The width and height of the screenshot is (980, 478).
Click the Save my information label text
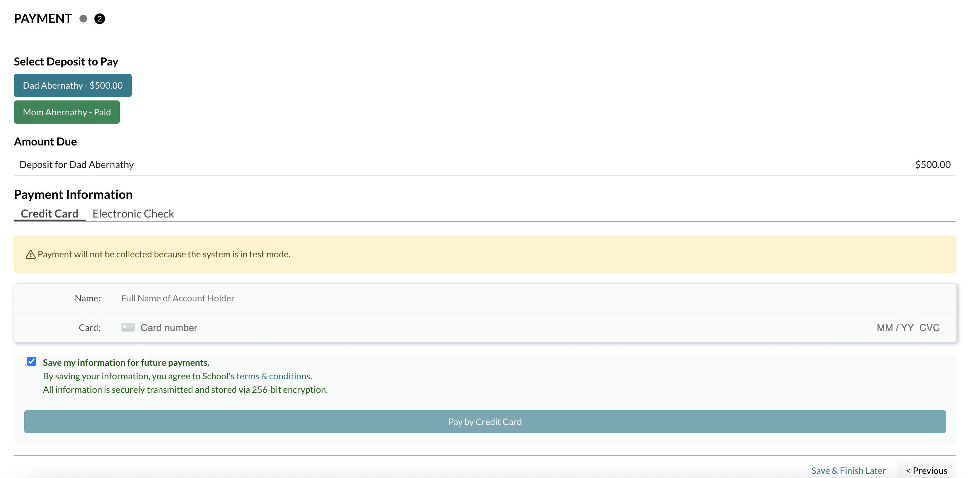(x=126, y=362)
